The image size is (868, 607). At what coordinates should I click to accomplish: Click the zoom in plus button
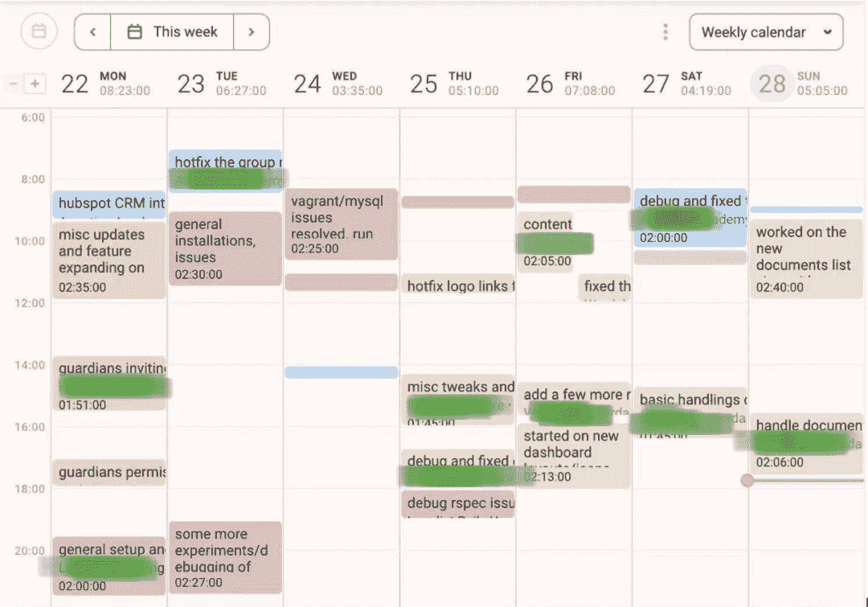point(35,83)
